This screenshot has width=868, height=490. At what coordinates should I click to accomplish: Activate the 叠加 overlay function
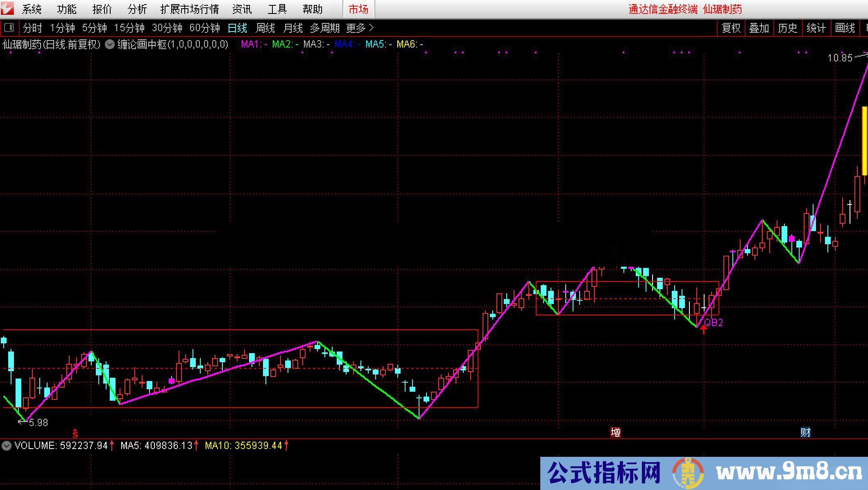click(759, 28)
